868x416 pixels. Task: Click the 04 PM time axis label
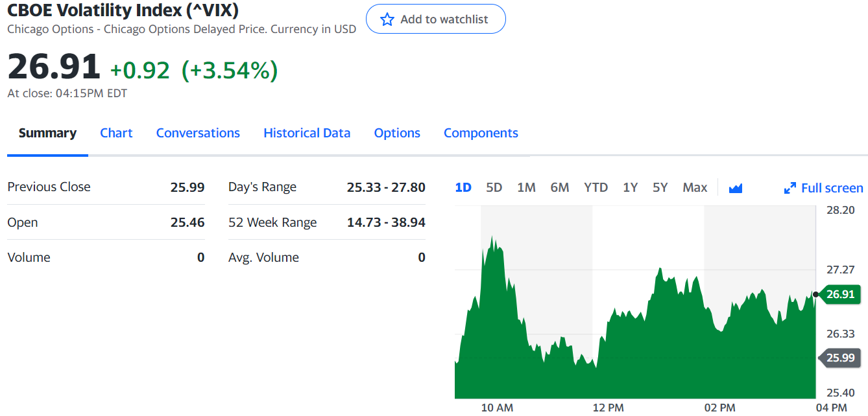[x=831, y=408]
